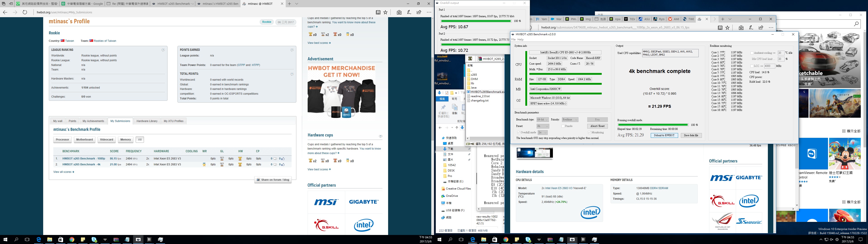The height and width of the screenshot is (244, 868).
Task: Open the Help menu in HWBOT x265
Action: [521, 40]
